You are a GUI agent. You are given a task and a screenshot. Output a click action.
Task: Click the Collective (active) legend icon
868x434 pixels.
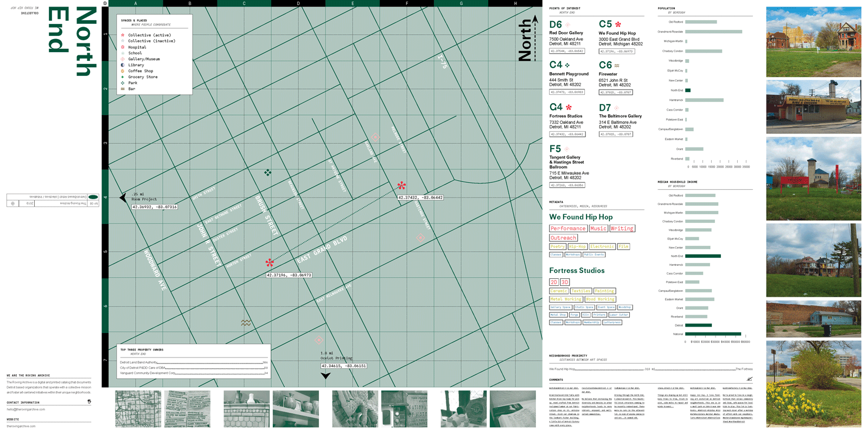[x=123, y=35]
